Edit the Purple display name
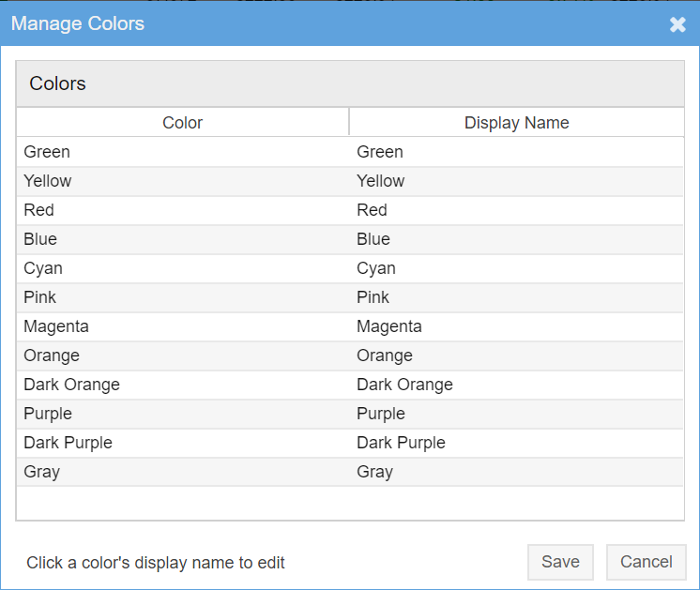 tap(516, 414)
